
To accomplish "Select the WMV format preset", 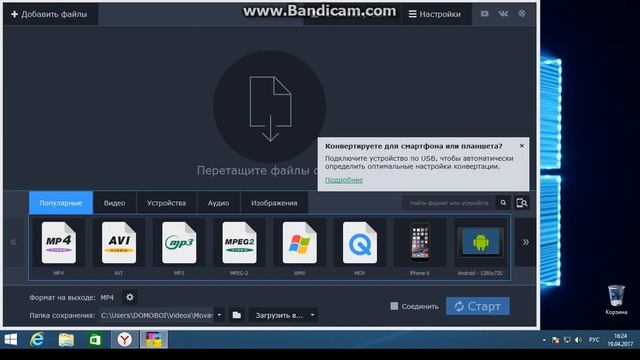I will (x=299, y=247).
